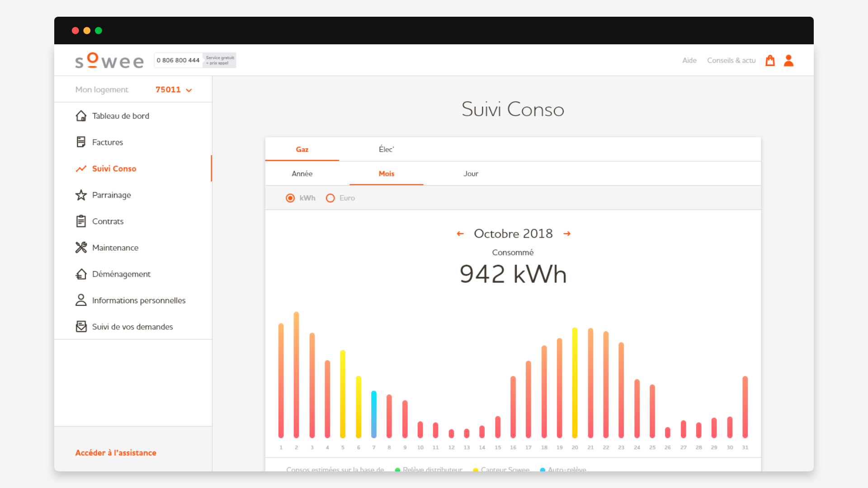Screen dimensions: 868x488
Task: Open Tableau de bord from the sidebar
Action: [x=81, y=116]
